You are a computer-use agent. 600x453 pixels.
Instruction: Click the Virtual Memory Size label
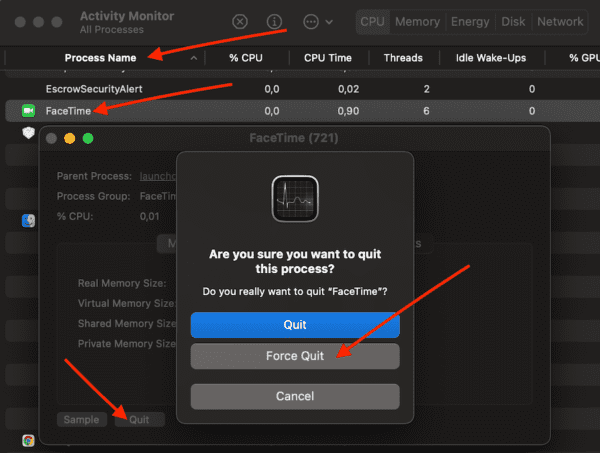coord(127,303)
